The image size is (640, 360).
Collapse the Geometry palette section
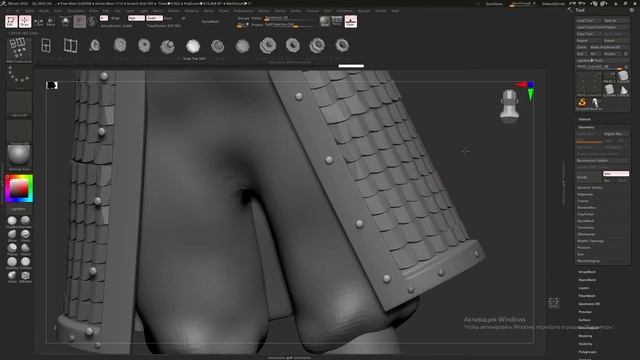pos(586,127)
